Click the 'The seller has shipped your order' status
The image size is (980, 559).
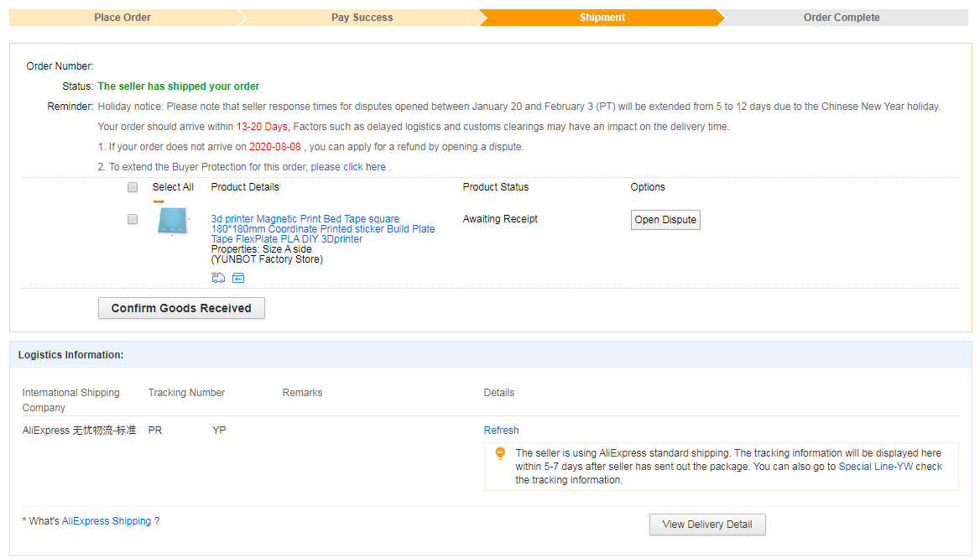(x=178, y=86)
